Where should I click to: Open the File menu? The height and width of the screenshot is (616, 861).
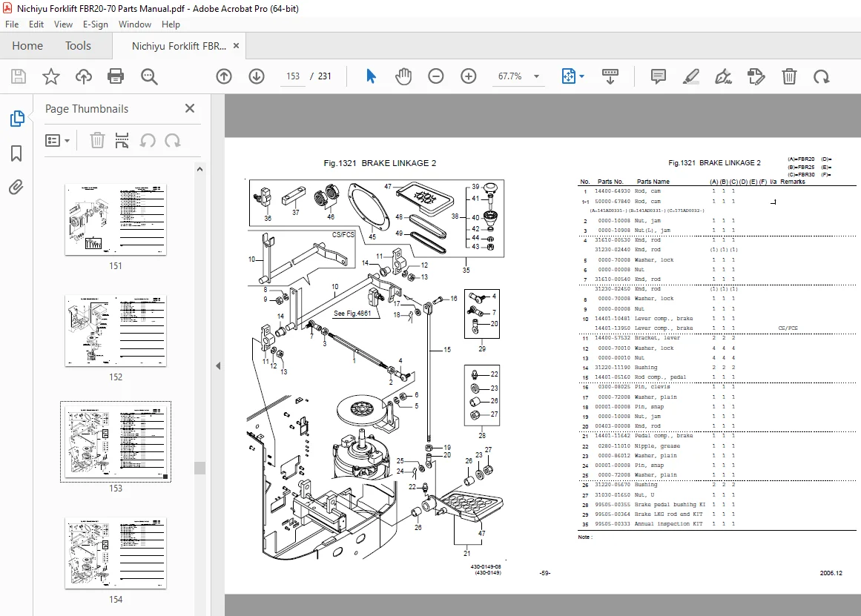click(12, 24)
